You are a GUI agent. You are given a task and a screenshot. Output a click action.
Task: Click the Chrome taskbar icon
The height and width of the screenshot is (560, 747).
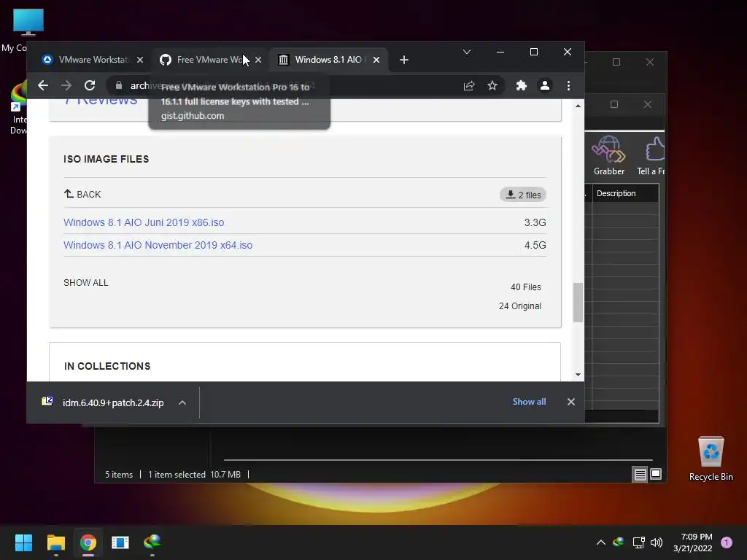[x=88, y=542]
